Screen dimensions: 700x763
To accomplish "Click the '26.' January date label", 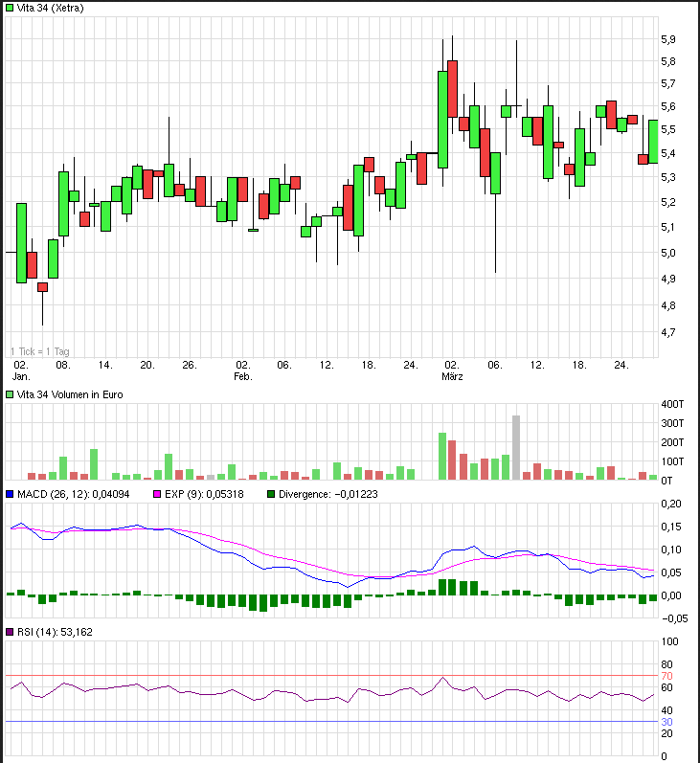I will 190,365.
